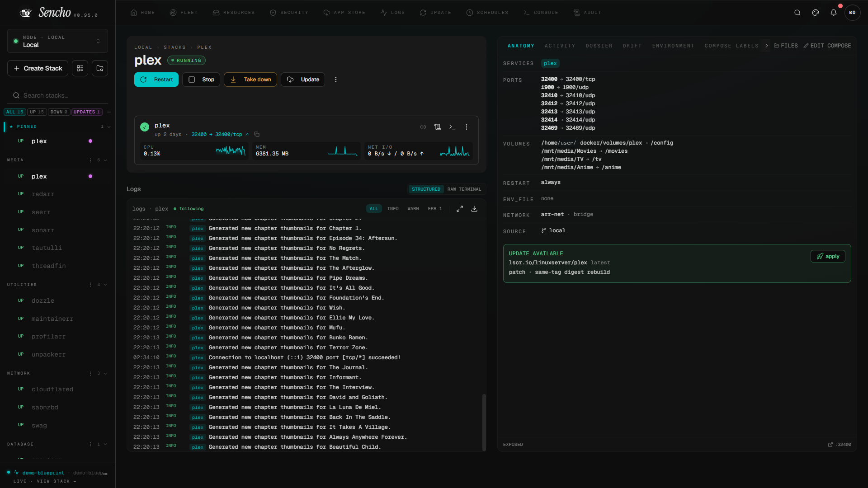Switch to the Environment tab
This screenshot has height=488, width=868.
pos(673,46)
